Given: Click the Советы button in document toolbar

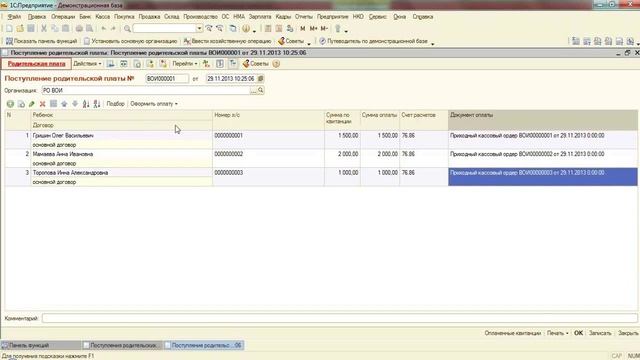Looking at the screenshot, I should pyautogui.click(x=256, y=64).
